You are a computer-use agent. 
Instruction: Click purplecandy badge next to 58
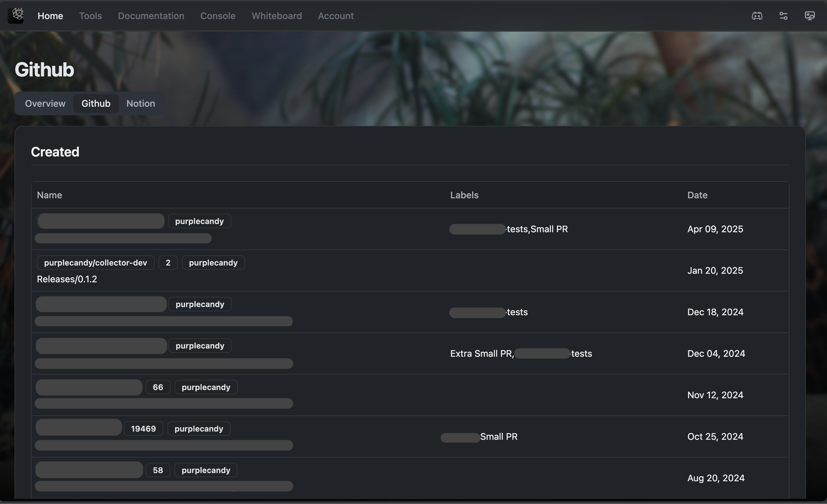[206, 470]
